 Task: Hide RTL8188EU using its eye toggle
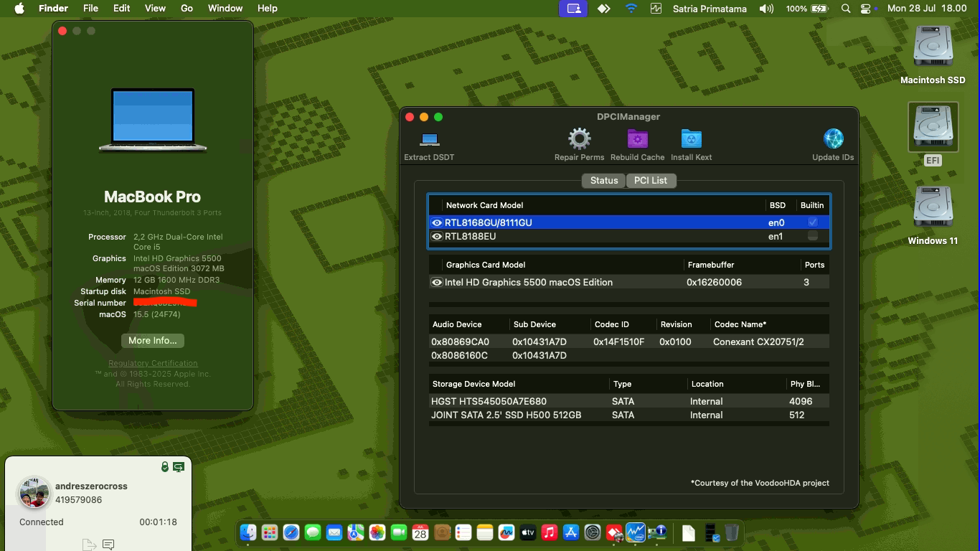coord(437,236)
